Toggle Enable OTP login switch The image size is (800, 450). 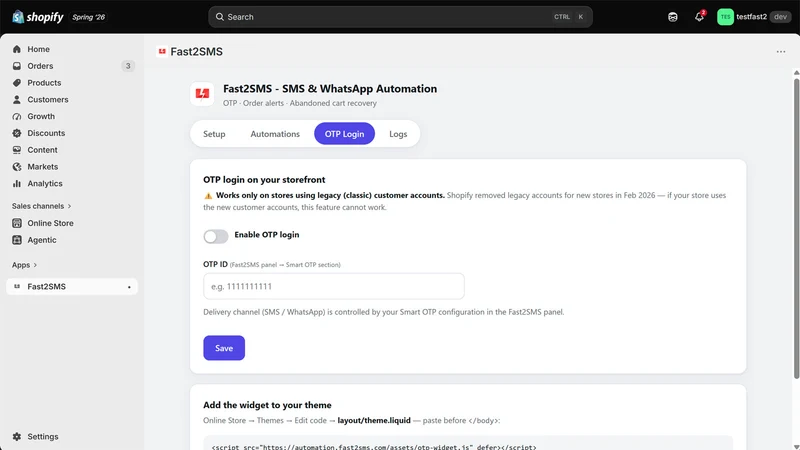(216, 236)
